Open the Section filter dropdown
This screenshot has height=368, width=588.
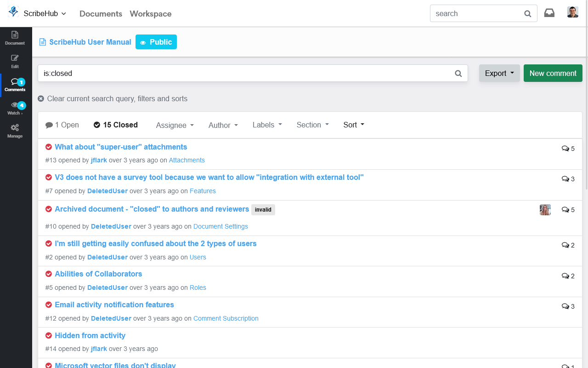313,125
